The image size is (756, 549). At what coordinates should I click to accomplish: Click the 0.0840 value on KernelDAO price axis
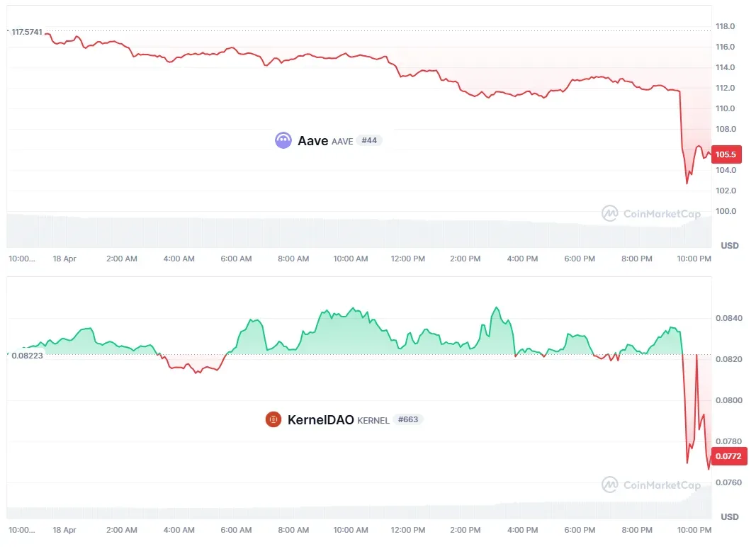(x=728, y=318)
